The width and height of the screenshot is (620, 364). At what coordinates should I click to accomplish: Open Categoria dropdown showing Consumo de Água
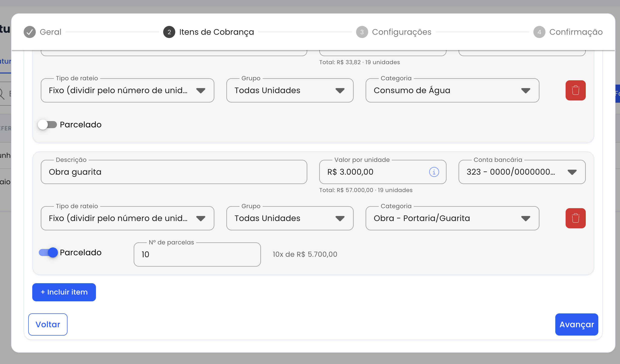[x=452, y=90]
